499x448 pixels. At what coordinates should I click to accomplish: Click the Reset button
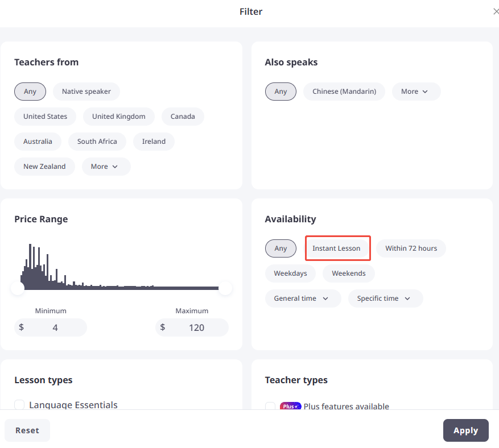coord(27,430)
